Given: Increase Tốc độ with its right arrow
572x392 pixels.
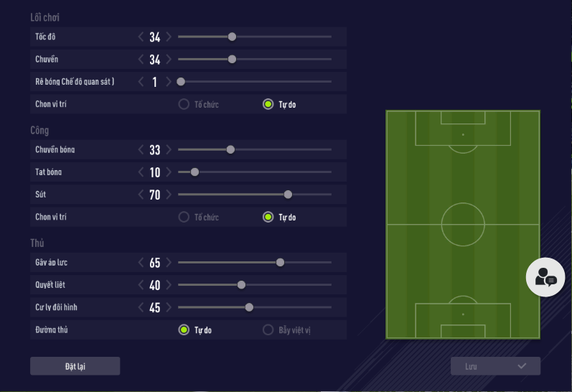Looking at the screenshot, I should pos(169,37).
